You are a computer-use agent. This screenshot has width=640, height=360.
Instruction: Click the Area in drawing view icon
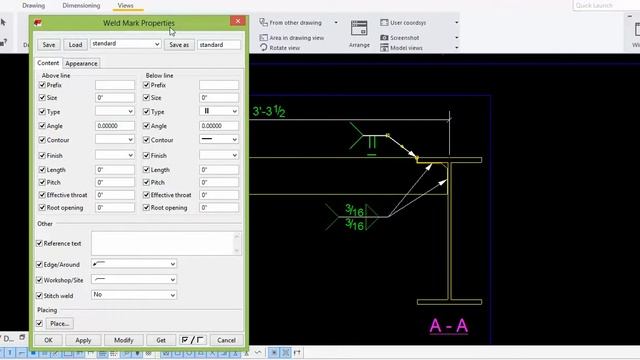(263, 38)
